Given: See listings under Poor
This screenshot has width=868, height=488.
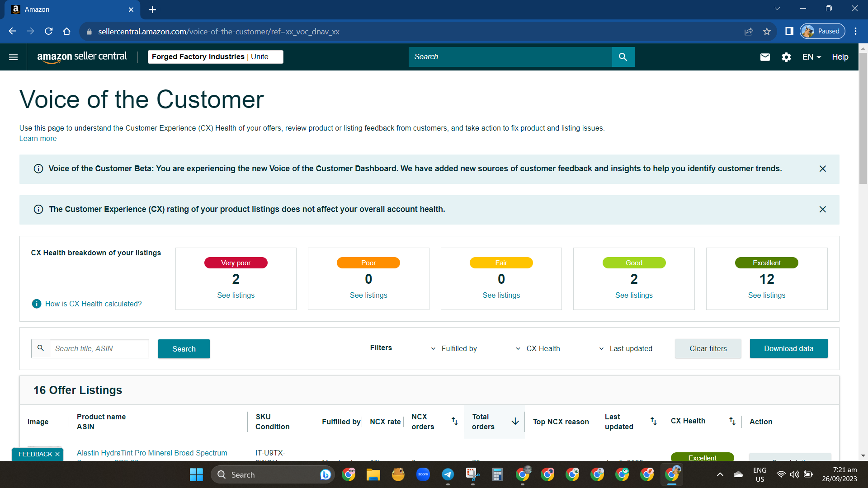Looking at the screenshot, I should tap(368, 295).
